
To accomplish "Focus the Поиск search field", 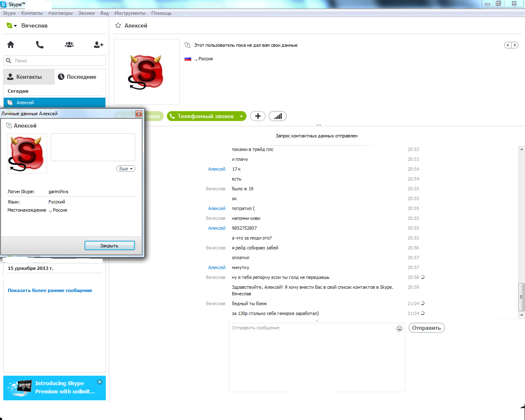I will 55,60.
